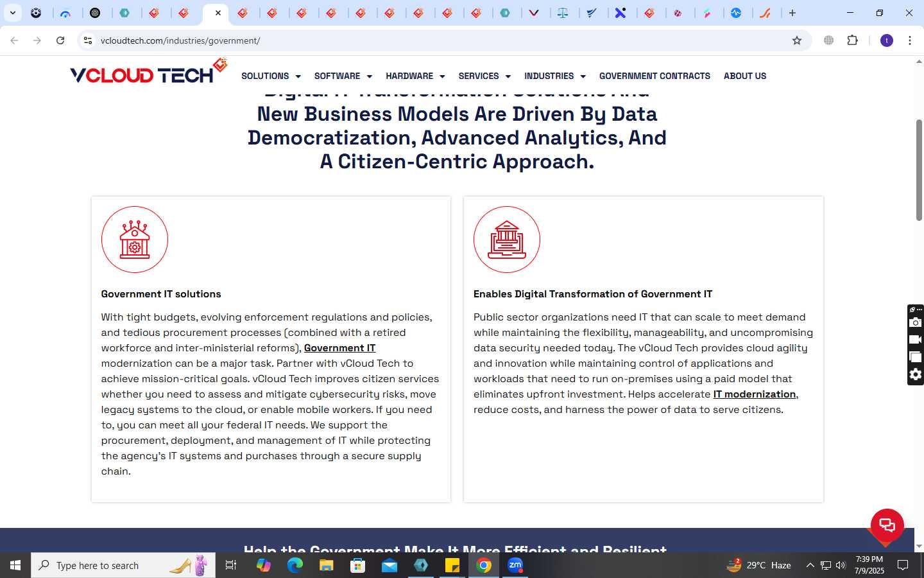The width and height of the screenshot is (924, 578).
Task: Open Zoom from the taskbar
Action: [515, 565]
